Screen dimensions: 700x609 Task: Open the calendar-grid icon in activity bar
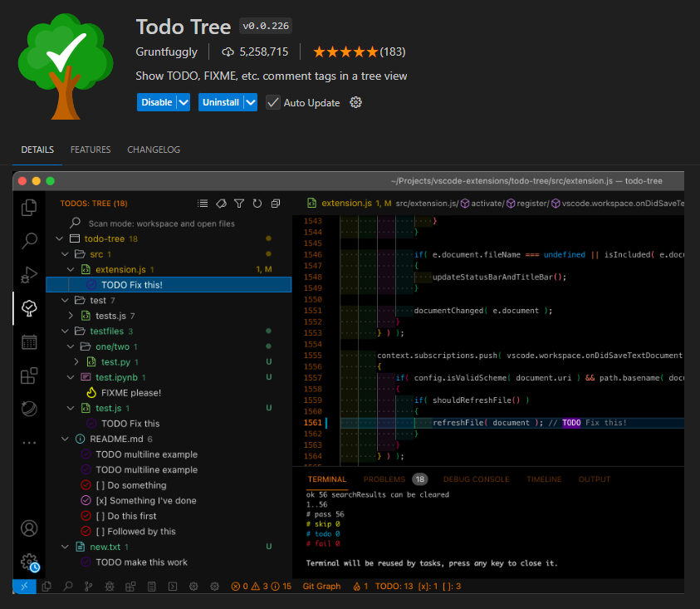(29, 342)
